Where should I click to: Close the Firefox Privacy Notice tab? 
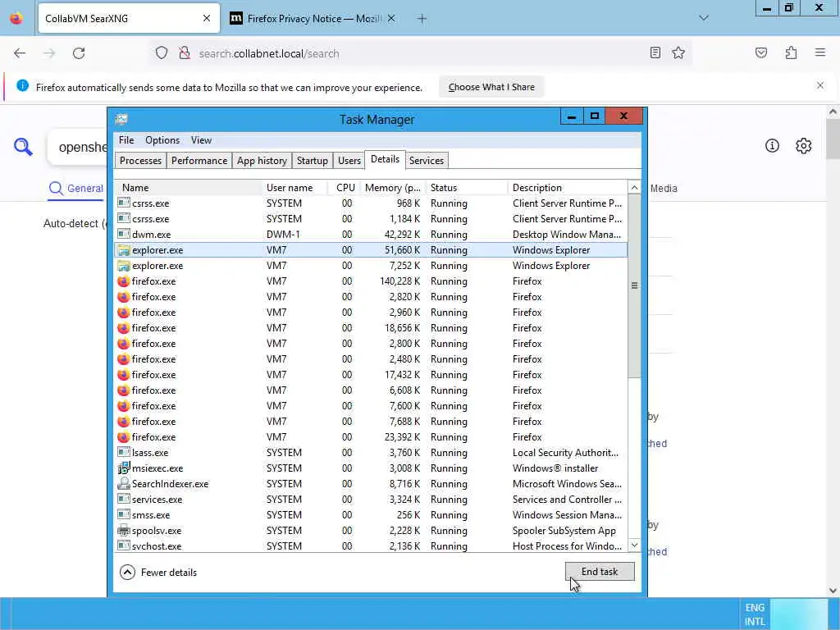pos(391,19)
